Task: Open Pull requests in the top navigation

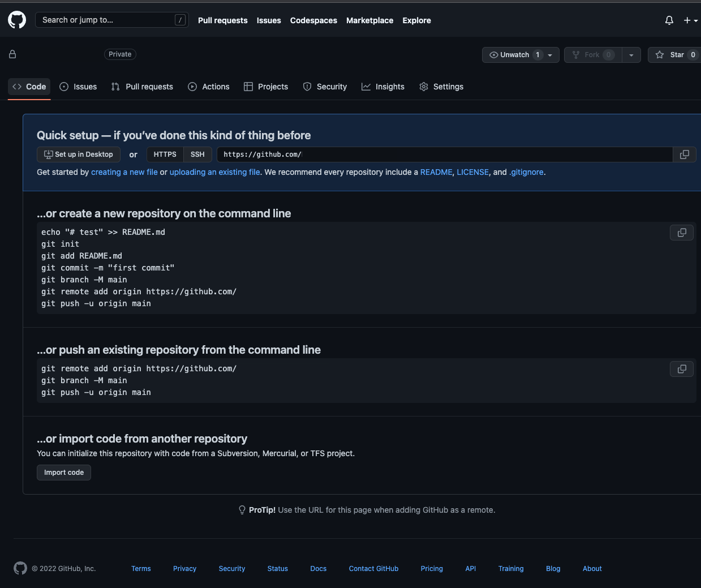Action: click(x=223, y=20)
